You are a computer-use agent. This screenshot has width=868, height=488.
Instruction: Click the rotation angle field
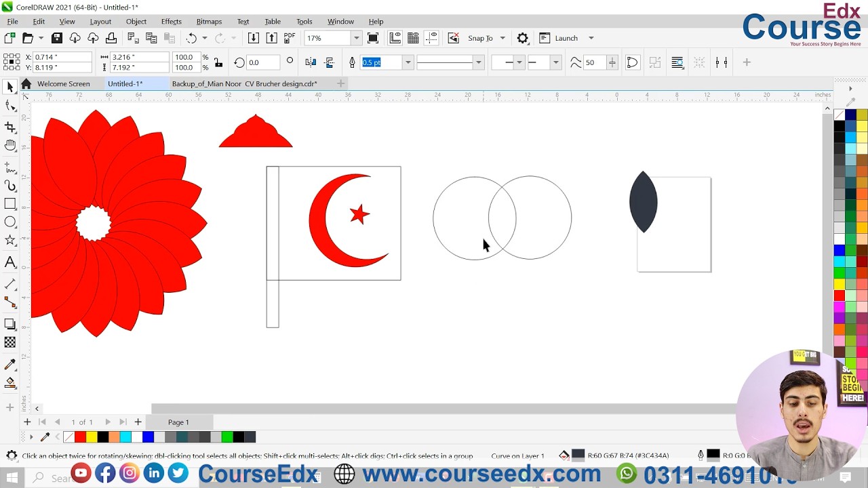[x=262, y=62]
